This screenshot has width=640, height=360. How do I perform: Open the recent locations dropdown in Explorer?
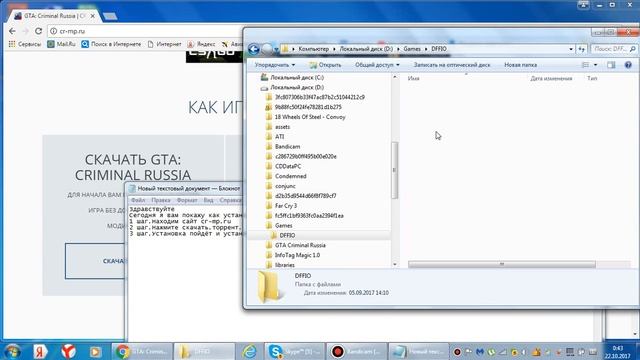tap(276, 49)
